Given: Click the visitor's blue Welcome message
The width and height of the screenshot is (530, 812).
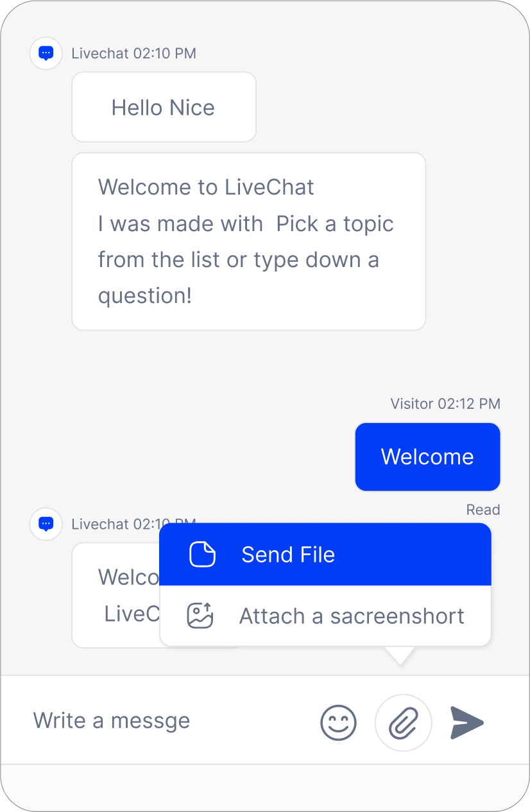Looking at the screenshot, I should click(x=427, y=457).
